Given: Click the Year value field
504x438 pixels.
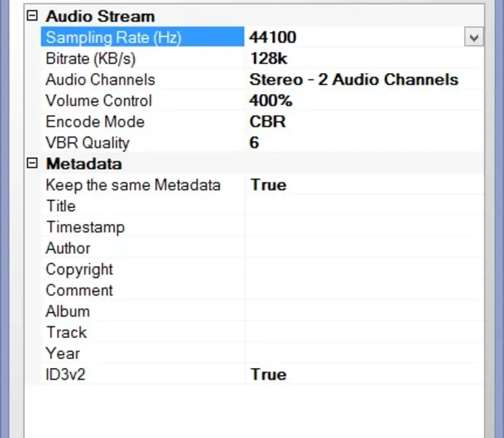Looking at the screenshot, I should pos(363,354).
